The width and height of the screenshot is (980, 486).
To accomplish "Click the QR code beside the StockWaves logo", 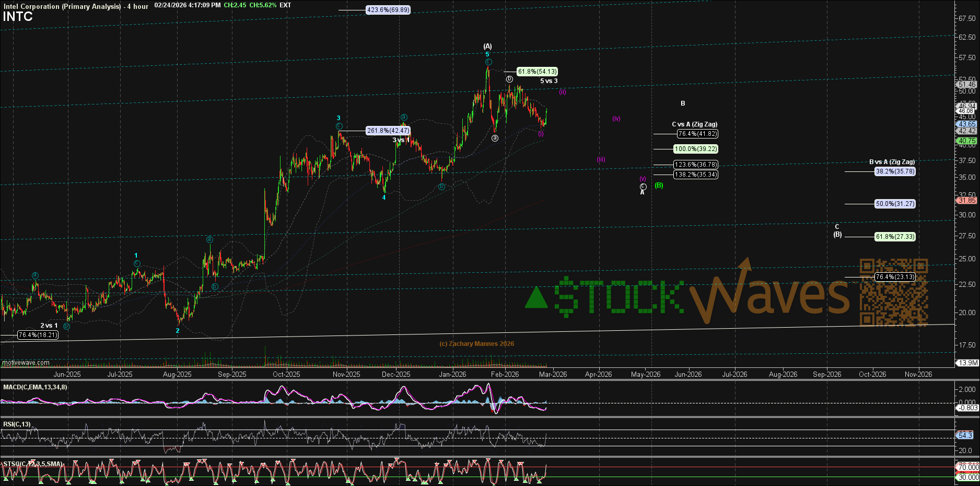I will point(893,292).
